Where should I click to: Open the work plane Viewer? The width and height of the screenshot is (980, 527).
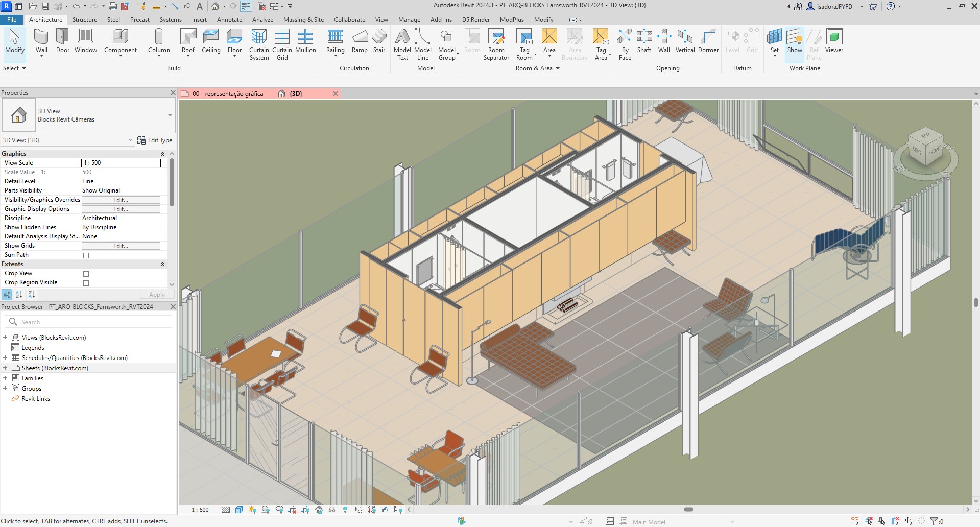[x=834, y=41]
